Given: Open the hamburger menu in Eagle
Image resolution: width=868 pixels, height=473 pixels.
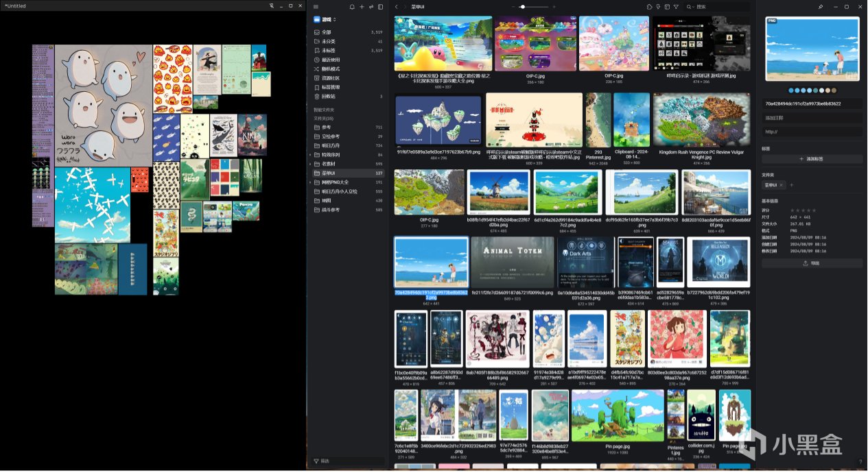Looking at the screenshot, I should 316,7.
